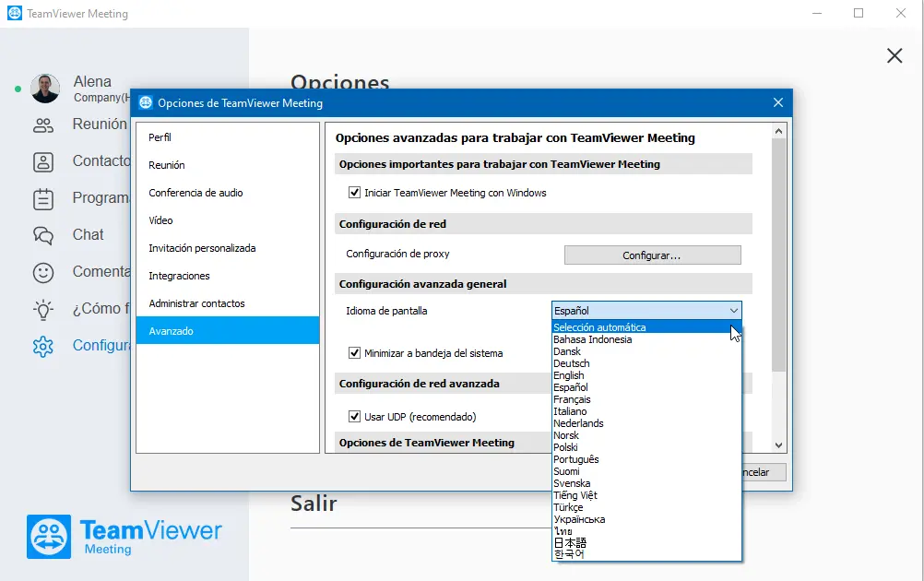Click the lightbulb ¿Cómo funciona icon
The image size is (924, 581).
coord(43,309)
